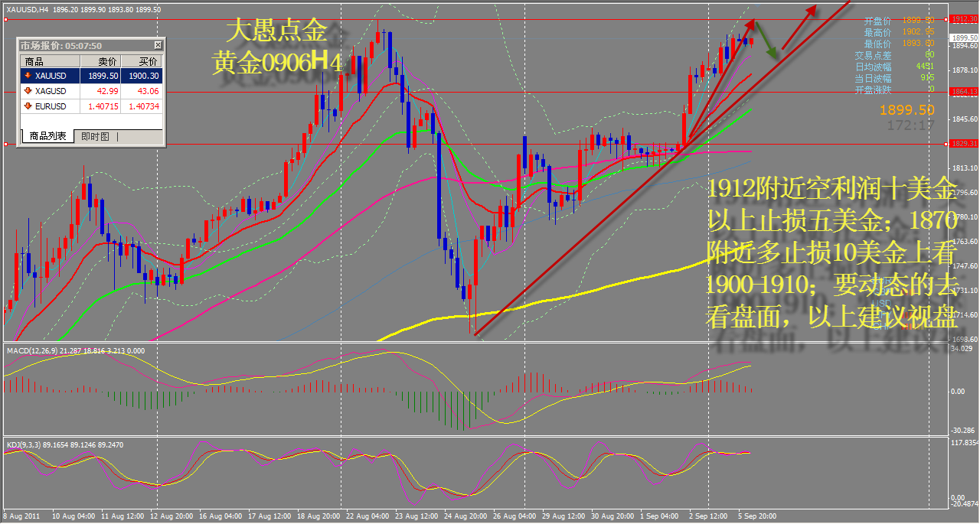Screen dimensions: 980x524
Task: Click the down-arrow icon beside EURUSD
Action: [28, 106]
